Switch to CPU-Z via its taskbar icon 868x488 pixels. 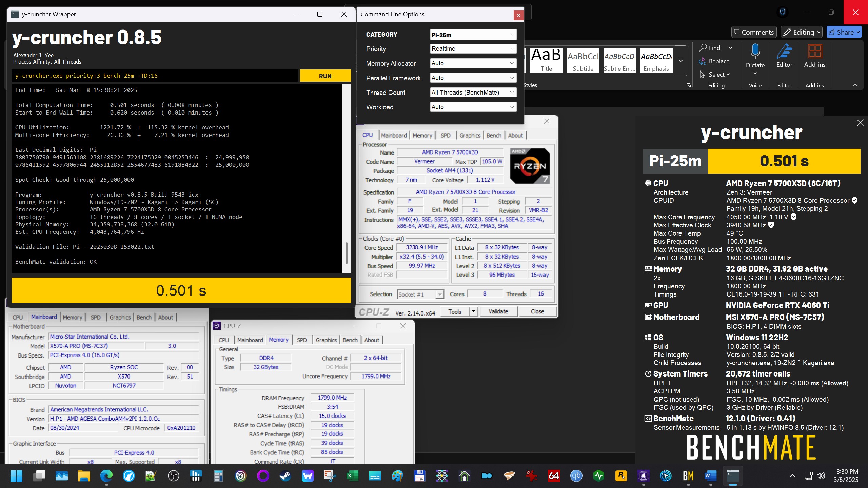(643, 476)
